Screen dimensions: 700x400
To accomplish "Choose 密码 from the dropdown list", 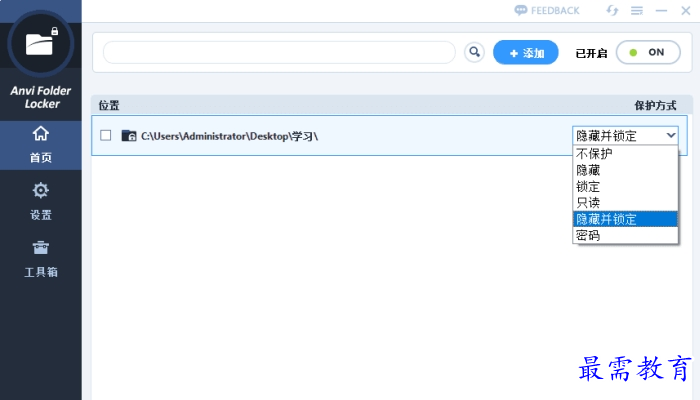I will [x=625, y=235].
